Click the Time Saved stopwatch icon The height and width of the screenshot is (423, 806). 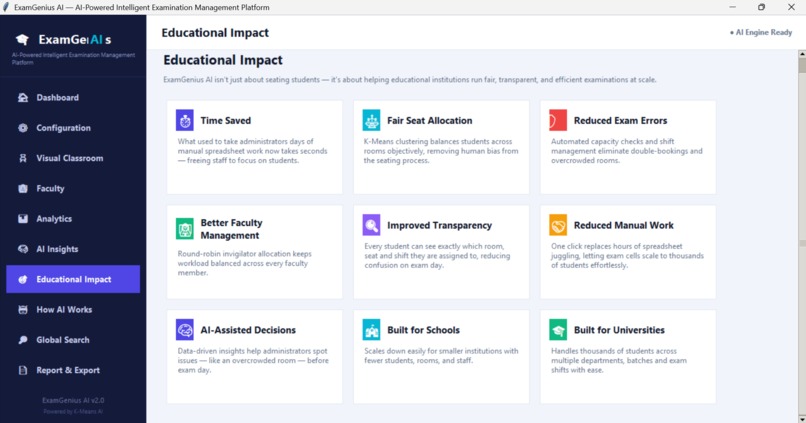coord(185,120)
